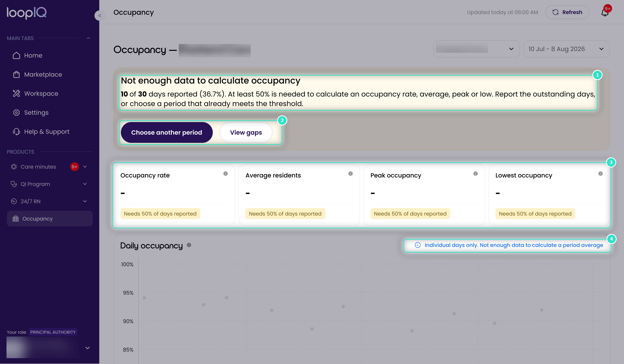Click the QI Program stethoscope icon

(14, 184)
